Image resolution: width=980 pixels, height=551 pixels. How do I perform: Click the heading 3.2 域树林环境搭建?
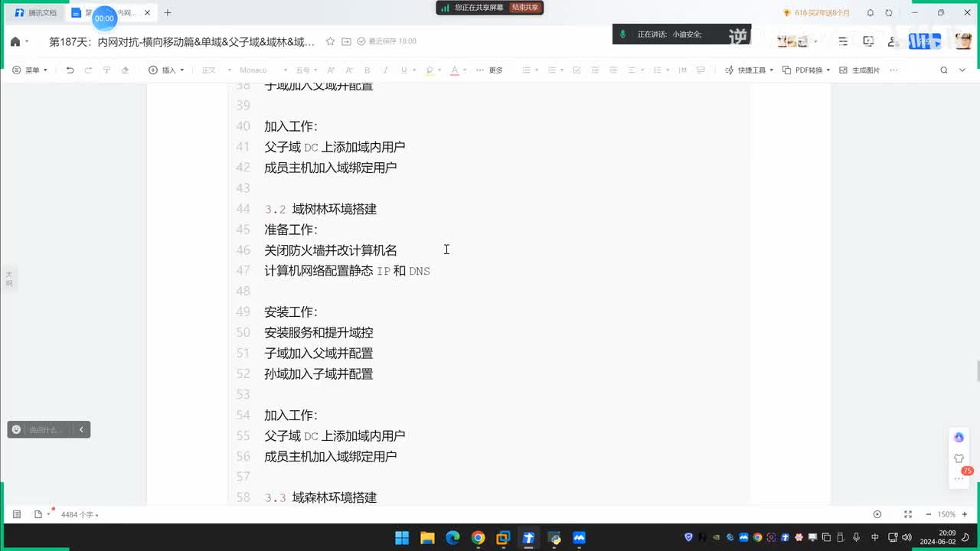point(321,209)
